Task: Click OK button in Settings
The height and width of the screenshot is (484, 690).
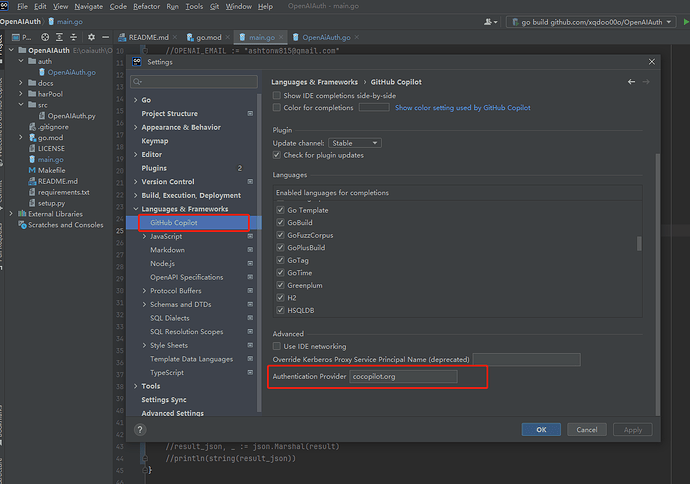Action: click(541, 430)
